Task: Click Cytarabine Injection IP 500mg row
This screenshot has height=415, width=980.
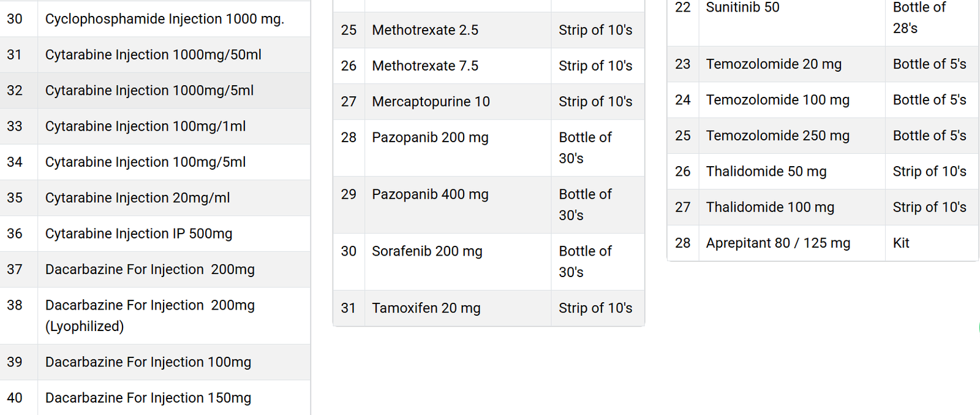Action: [155, 234]
